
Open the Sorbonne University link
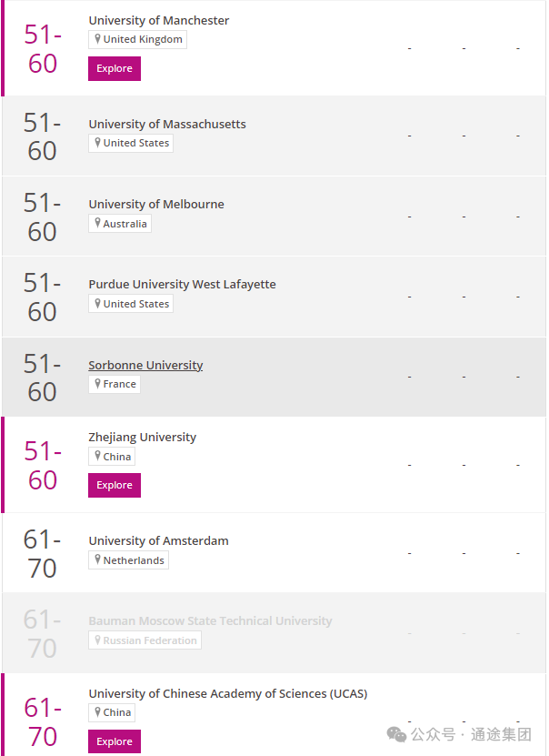(x=145, y=365)
